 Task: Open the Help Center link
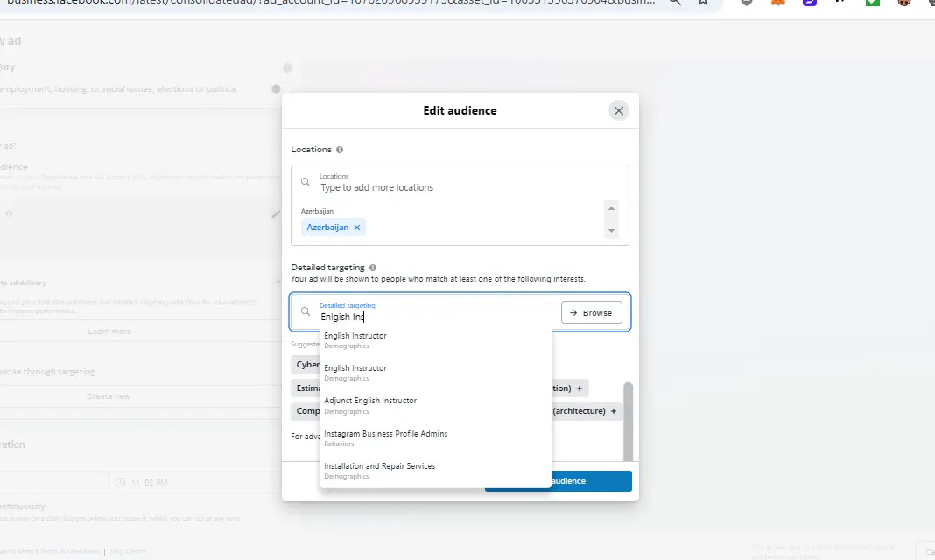(x=128, y=551)
